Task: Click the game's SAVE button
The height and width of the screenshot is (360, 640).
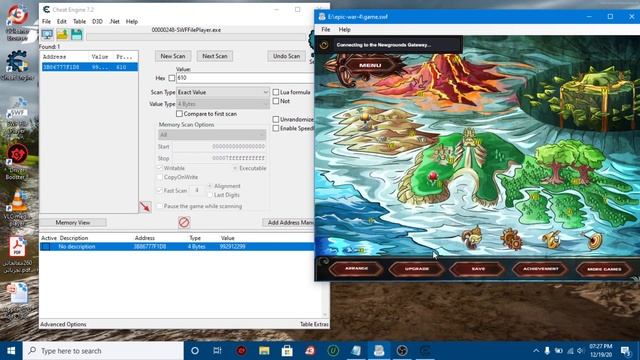Action: pyautogui.click(x=478, y=269)
